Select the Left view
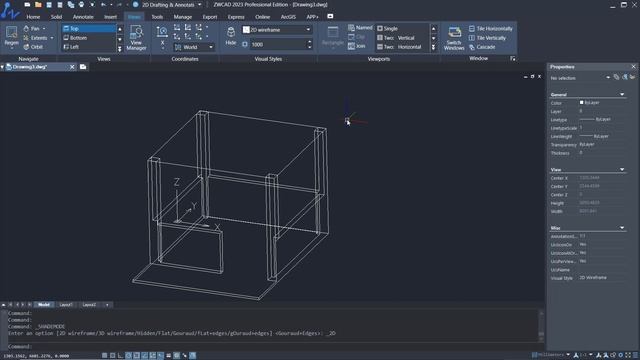The height and width of the screenshot is (360, 640). pyautogui.click(x=89, y=47)
